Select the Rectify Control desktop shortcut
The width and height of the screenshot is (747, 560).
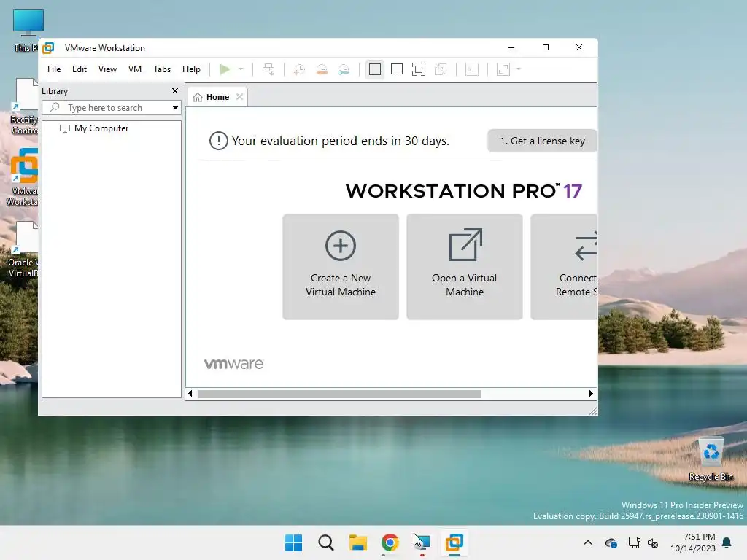(x=24, y=106)
